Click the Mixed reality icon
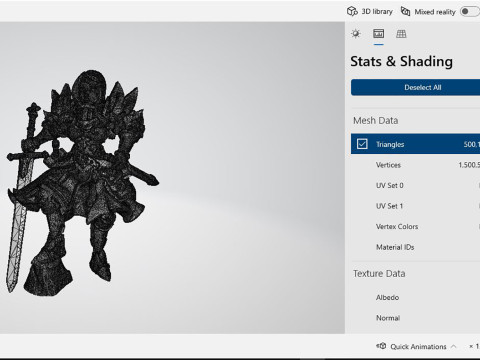The image size is (480, 360). coord(405,12)
